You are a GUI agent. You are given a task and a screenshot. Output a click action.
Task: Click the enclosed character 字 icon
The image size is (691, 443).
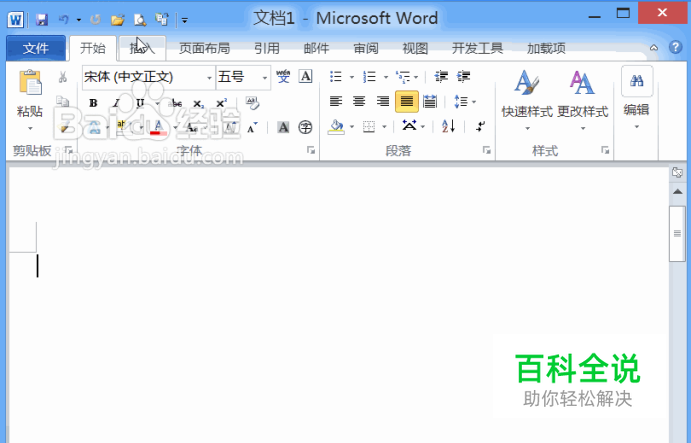pyautogui.click(x=305, y=127)
